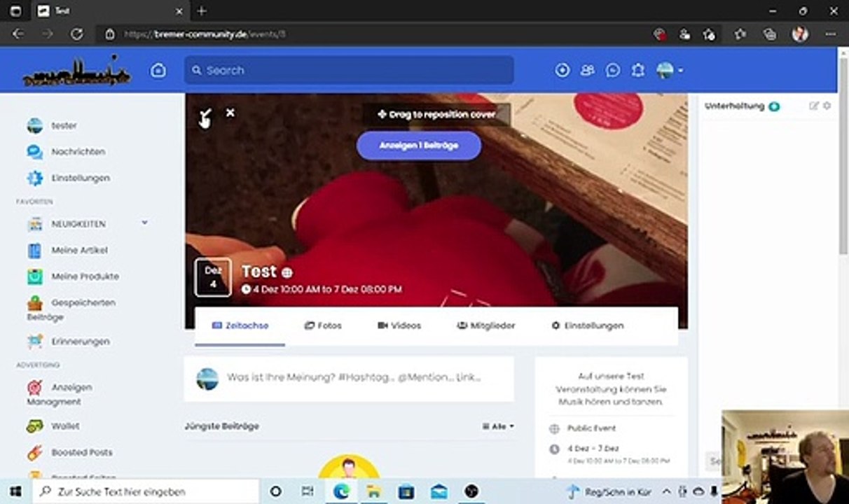This screenshot has width=849, height=504.
Task: Switch to the Videos tab
Action: click(399, 325)
